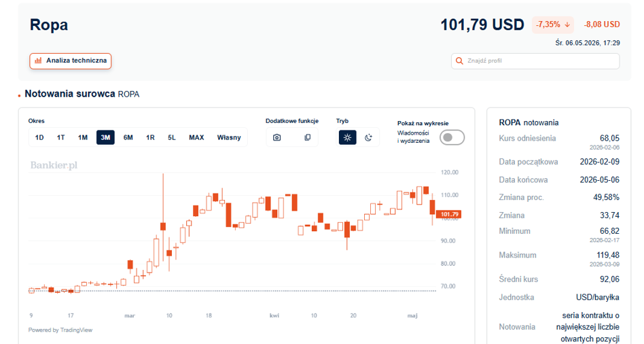Viewport: 644px width, 344px height.
Task: Switch to dark mode moon icon
Action: pos(368,137)
